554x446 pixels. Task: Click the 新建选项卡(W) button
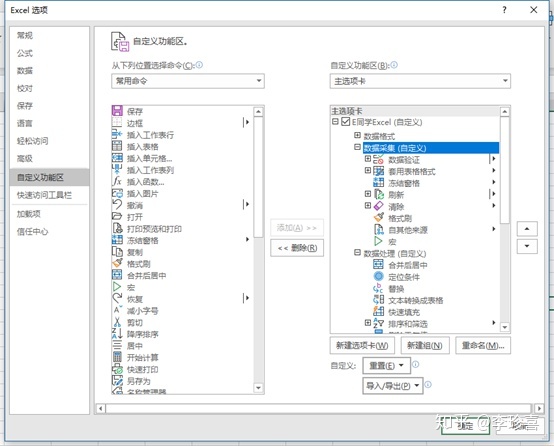click(x=362, y=345)
